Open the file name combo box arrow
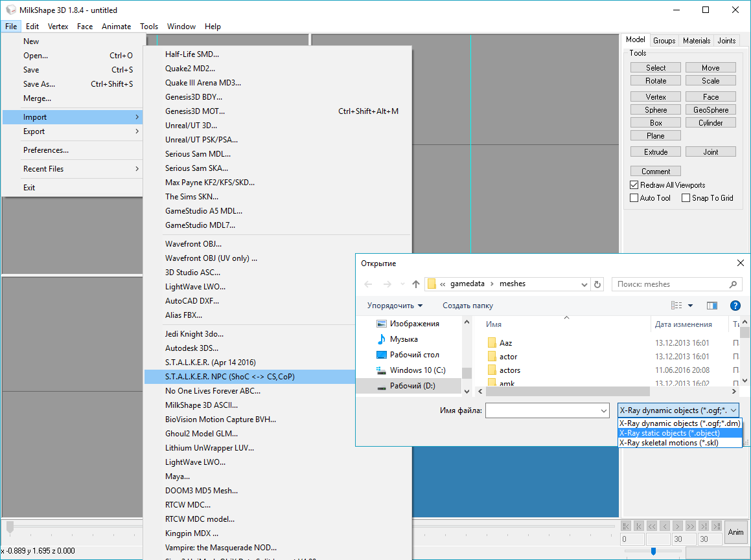Screen dimensions: 751x560 coord(603,410)
